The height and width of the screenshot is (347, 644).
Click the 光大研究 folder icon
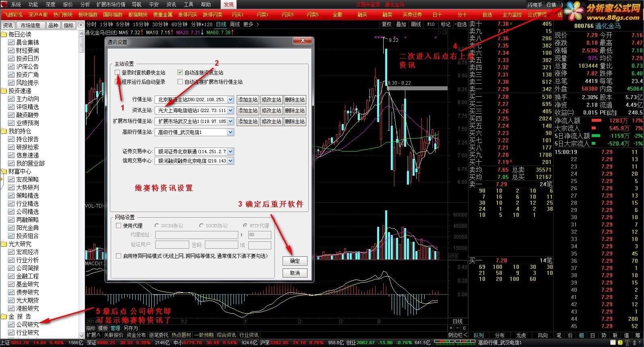coord(4,244)
